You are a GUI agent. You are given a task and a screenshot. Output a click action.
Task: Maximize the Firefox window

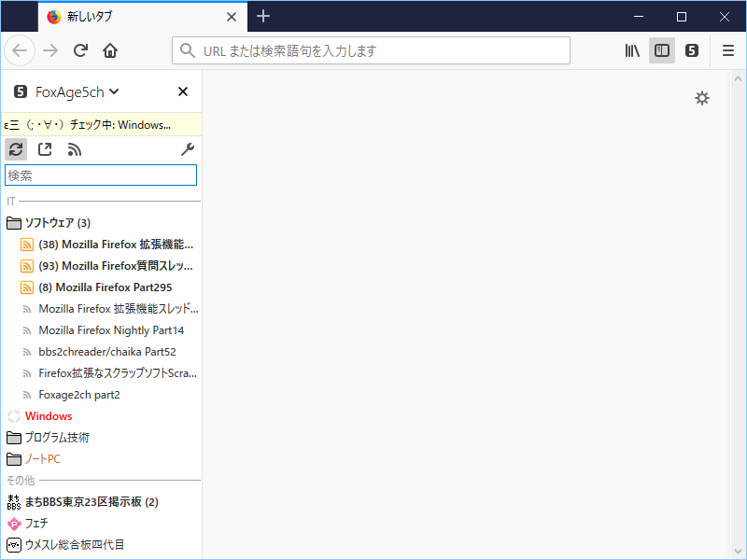pyautogui.click(x=682, y=17)
